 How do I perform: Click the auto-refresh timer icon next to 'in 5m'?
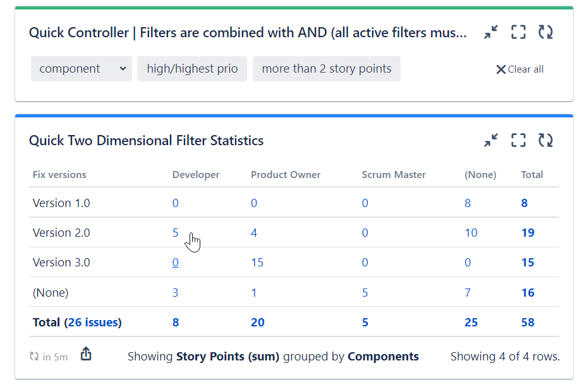point(33,356)
